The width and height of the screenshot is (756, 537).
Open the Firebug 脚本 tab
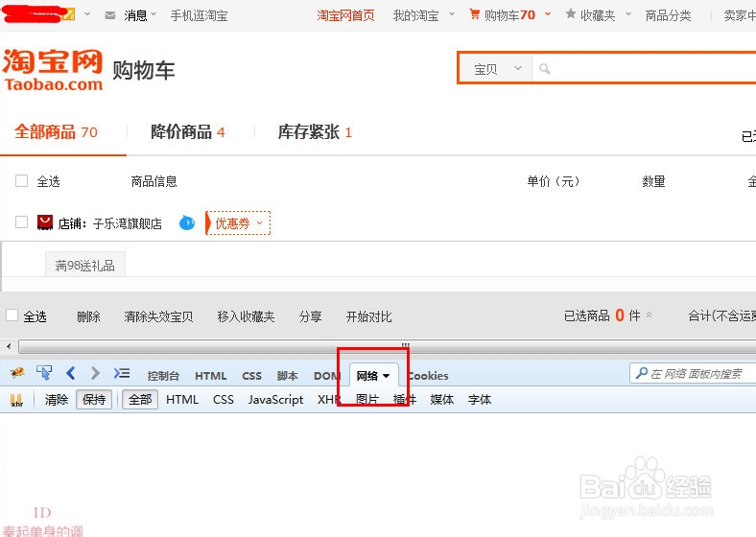(x=288, y=376)
